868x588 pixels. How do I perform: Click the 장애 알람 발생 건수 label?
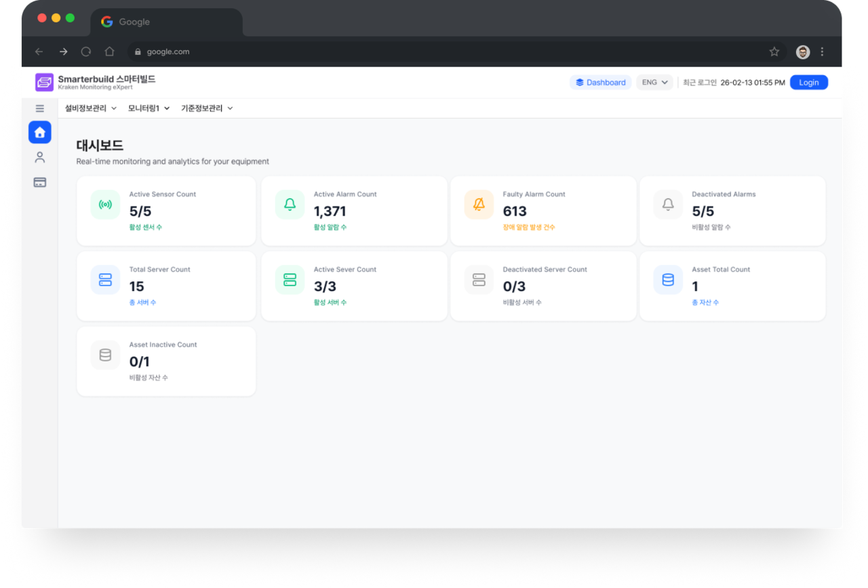pyautogui.click(x=529, y=227)
